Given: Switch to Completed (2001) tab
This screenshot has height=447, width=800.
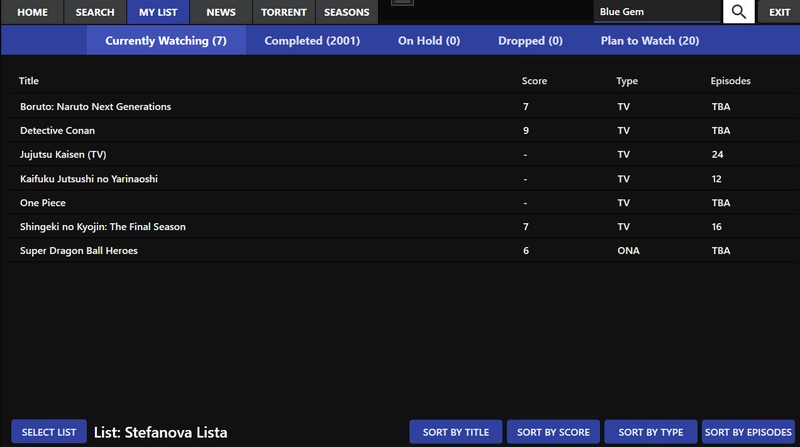Looking at the screenshot, I should coord(312,40).
